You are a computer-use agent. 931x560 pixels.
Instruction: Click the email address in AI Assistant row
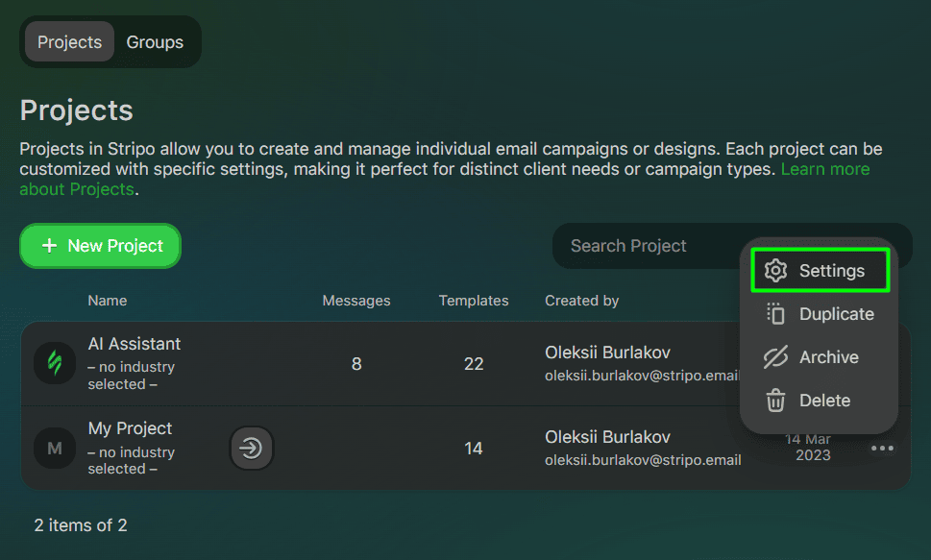[642, 376]
